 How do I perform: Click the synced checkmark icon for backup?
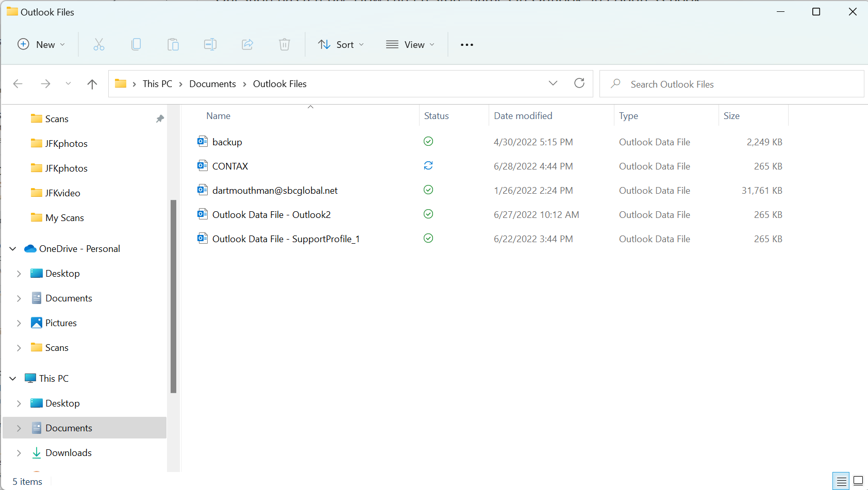[x=428, y=142]
